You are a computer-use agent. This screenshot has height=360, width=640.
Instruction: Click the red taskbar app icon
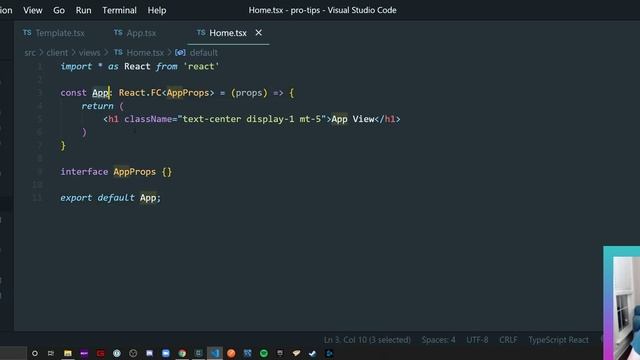[100, 353]
